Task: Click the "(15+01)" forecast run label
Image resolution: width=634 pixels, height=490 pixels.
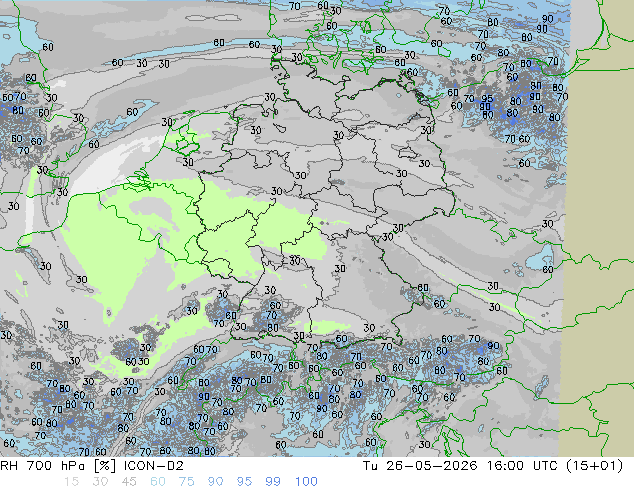Action: [595, 466]
